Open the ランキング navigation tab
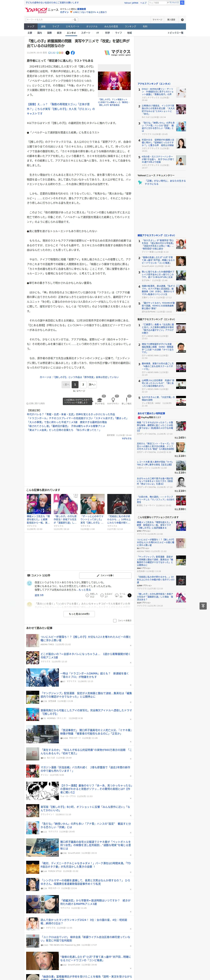The height and width of the screenshot is (980, 210). 130,27
